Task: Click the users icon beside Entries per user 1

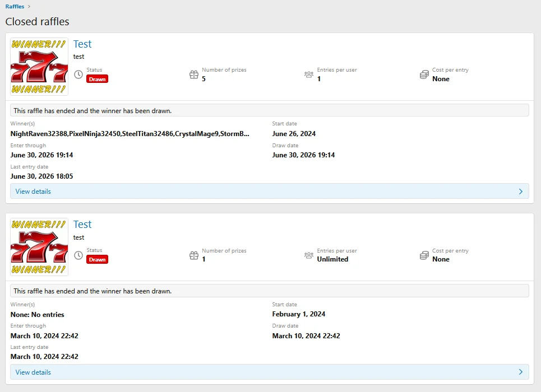Action: pos(309,74)
